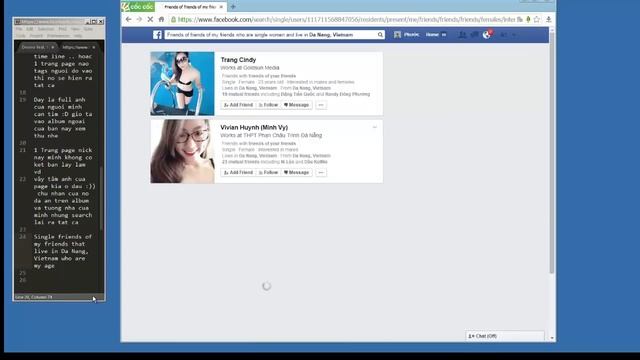Open Selection menu in Sublime Text window
Viewport: 640px width, 360px height.
coord(46,29)
